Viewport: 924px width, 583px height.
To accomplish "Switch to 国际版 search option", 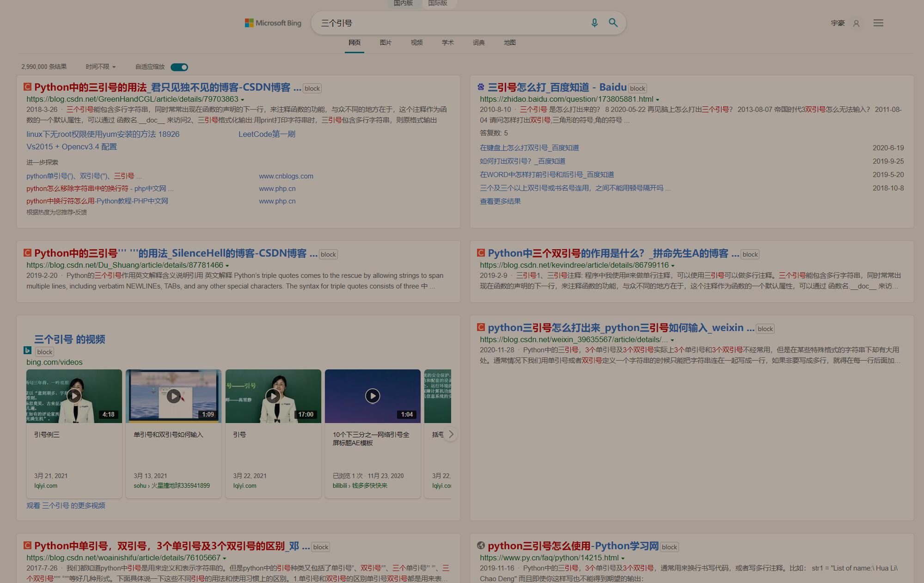I will click(437, 3).
